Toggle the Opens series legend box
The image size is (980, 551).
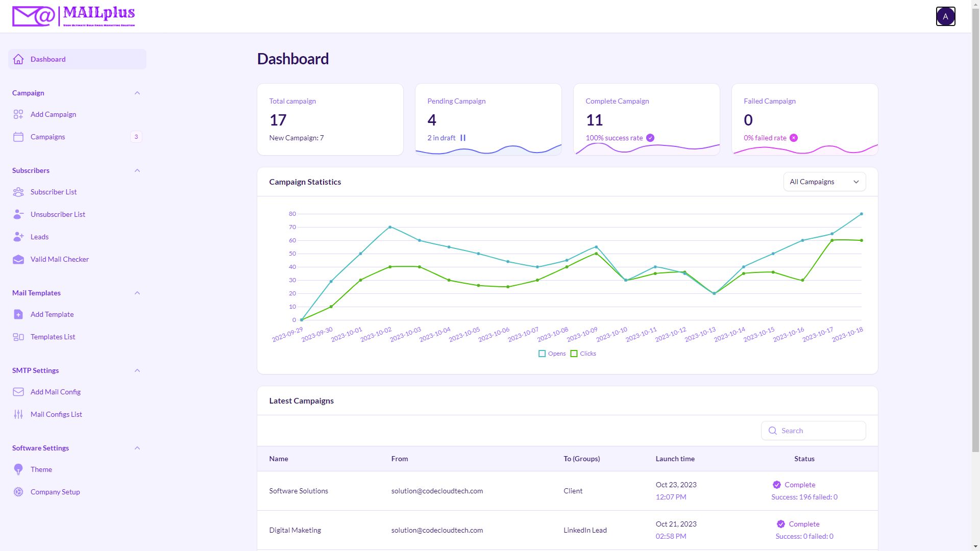click(542, 354)
